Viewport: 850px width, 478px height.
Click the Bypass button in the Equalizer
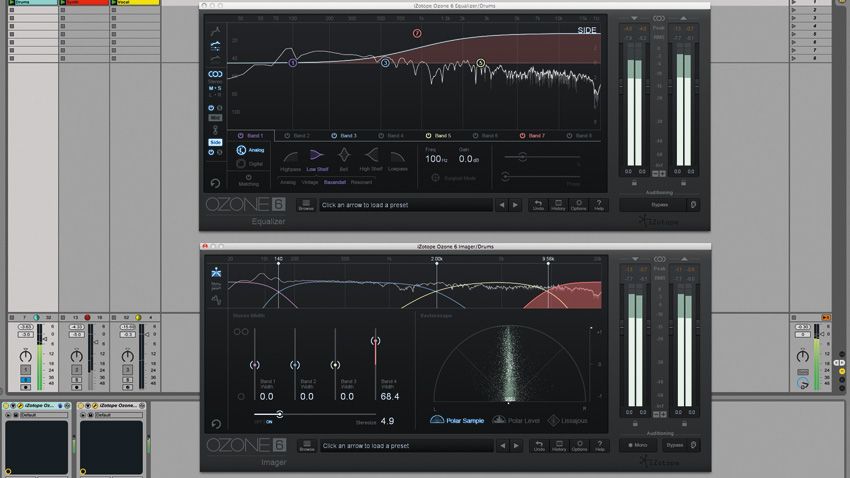click(659, 205)
